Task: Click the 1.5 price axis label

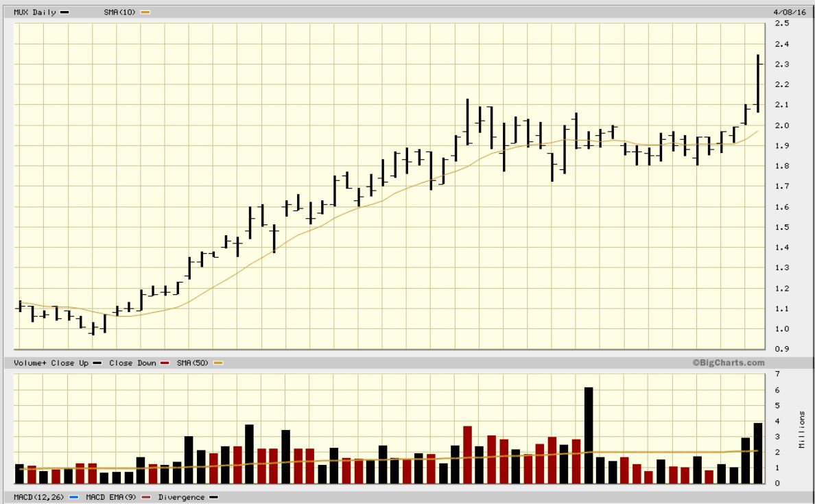Action: click(x=782, y=227)
